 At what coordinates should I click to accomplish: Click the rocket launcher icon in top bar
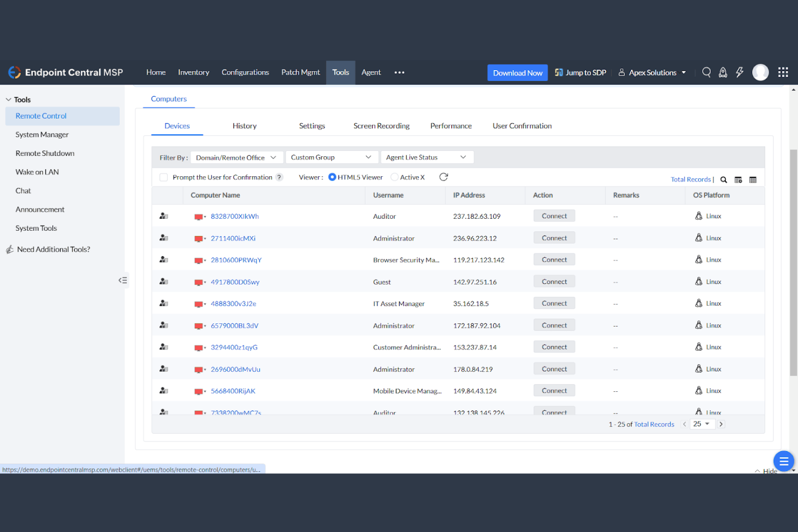[723, 72]
